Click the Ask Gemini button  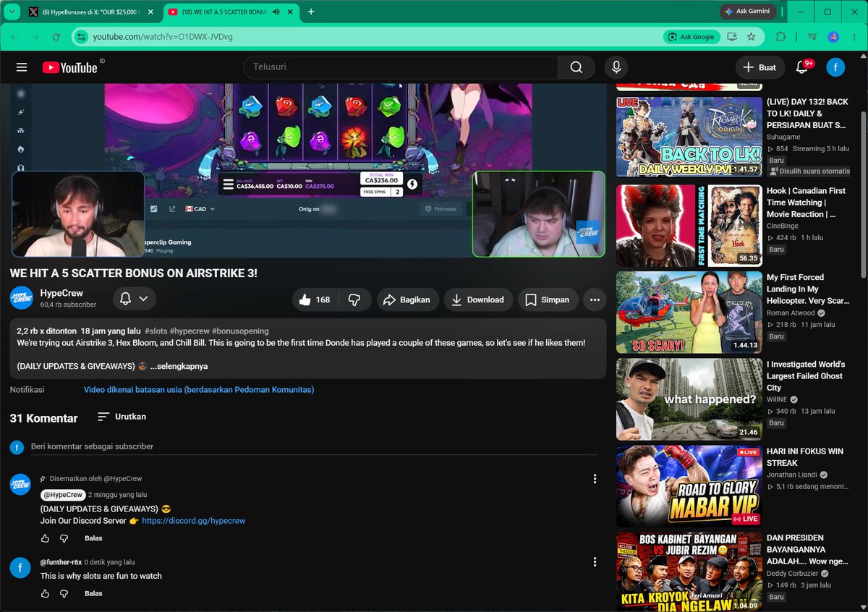pyautogui.click(x=749, y=12)
